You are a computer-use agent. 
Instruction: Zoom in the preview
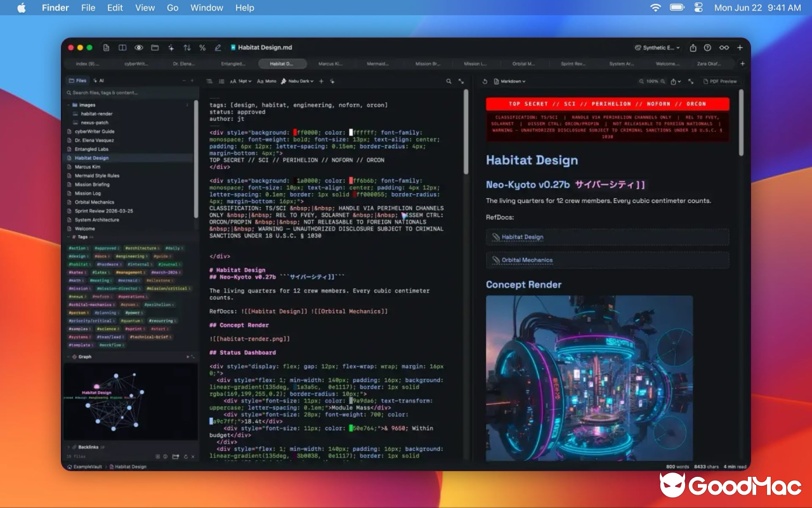(663, 81)
